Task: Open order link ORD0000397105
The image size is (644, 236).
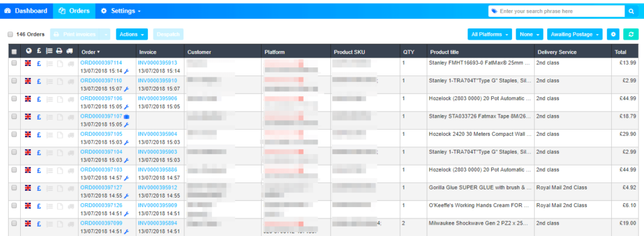Action: [101, 134]
